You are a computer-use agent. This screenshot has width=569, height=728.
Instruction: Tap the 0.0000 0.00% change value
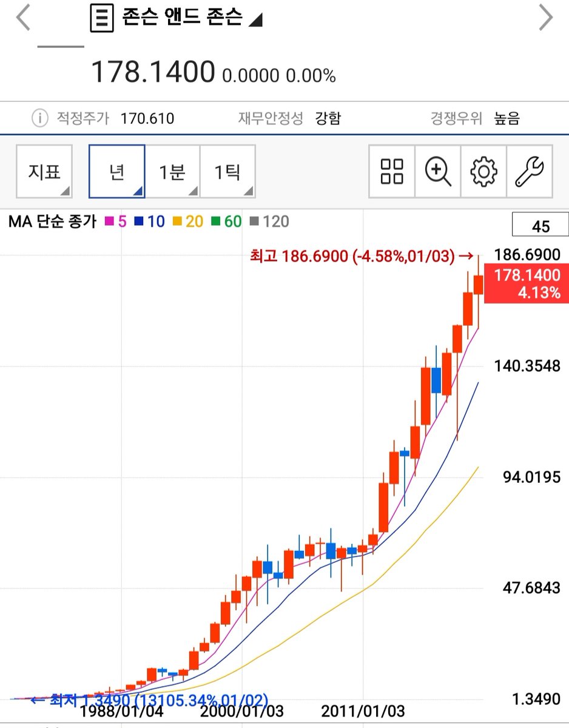click(278, 76)
